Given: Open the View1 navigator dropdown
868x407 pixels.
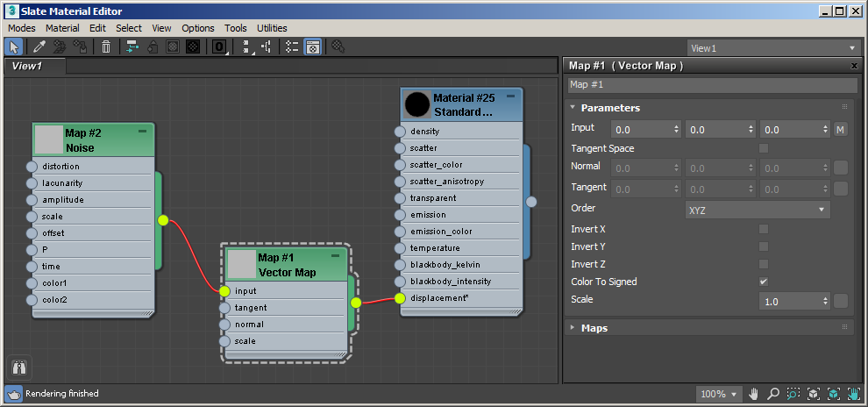Looking at the screenshot, I should (774, 48).
